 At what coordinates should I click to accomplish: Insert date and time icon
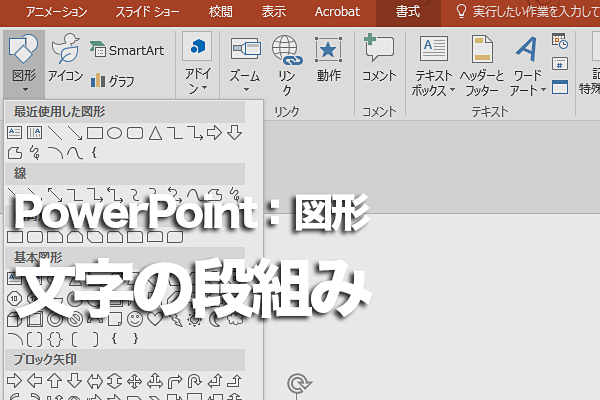[560, 41]
